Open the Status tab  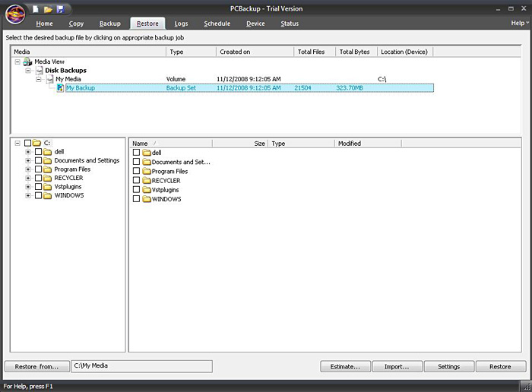tap(290, 24)
